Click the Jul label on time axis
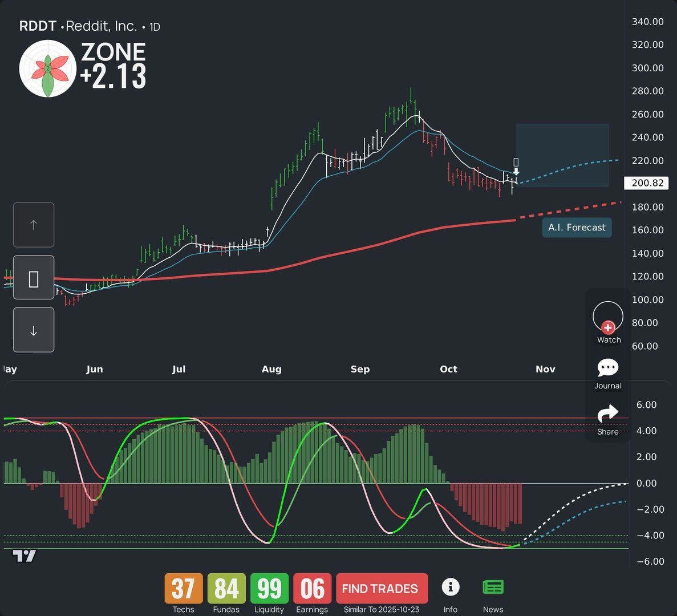The image size is (677, 616). [179, 369]
